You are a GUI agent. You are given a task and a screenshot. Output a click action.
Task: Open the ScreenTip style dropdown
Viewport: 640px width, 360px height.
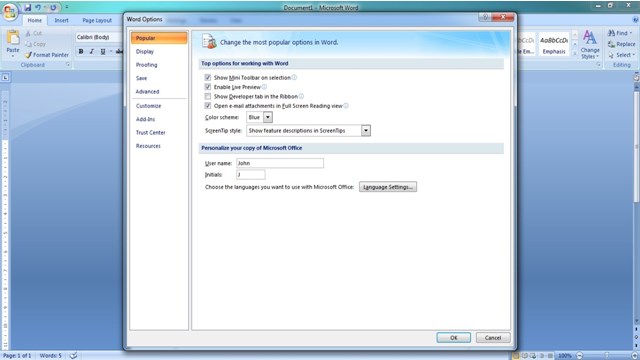tap(366, 131)
